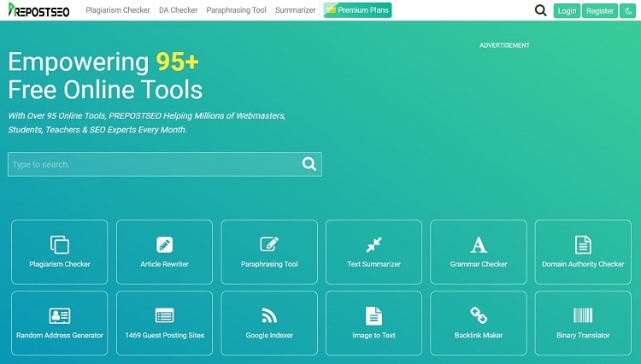Open the Binary Translator card label
The width and height of the screenshot is (641, 364).
click(x=583, y=335)
